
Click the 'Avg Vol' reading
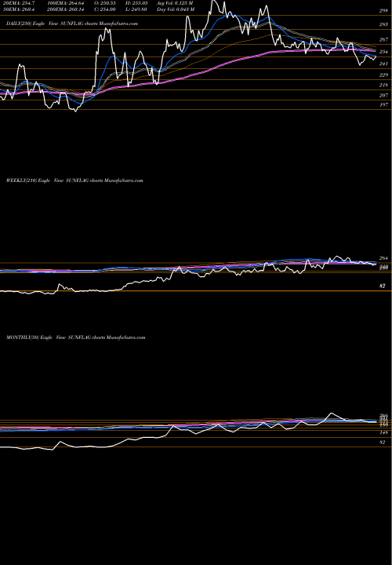click(175, 3)
